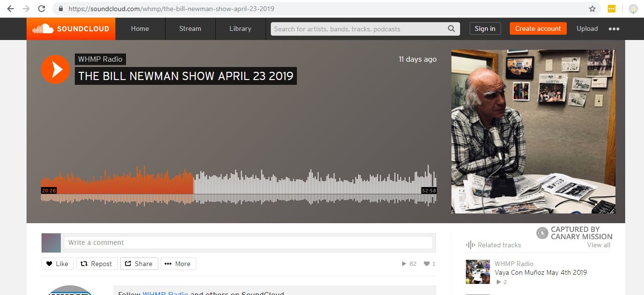The height and width of the screenshot is (295, 644).
Task: Bookmark page with star icon
Action: click(x=592, y=9)
